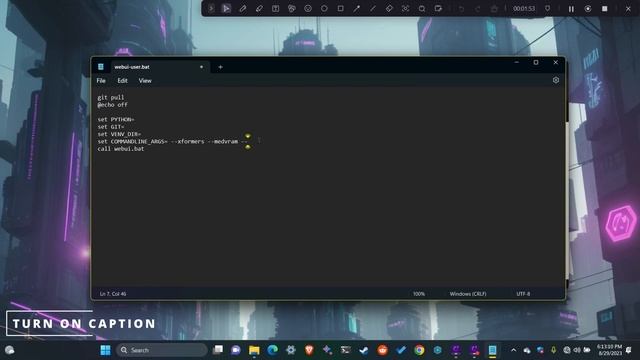Click the '@echo off' line
Screen dimensions: 640x360
(x=112, y=105)
